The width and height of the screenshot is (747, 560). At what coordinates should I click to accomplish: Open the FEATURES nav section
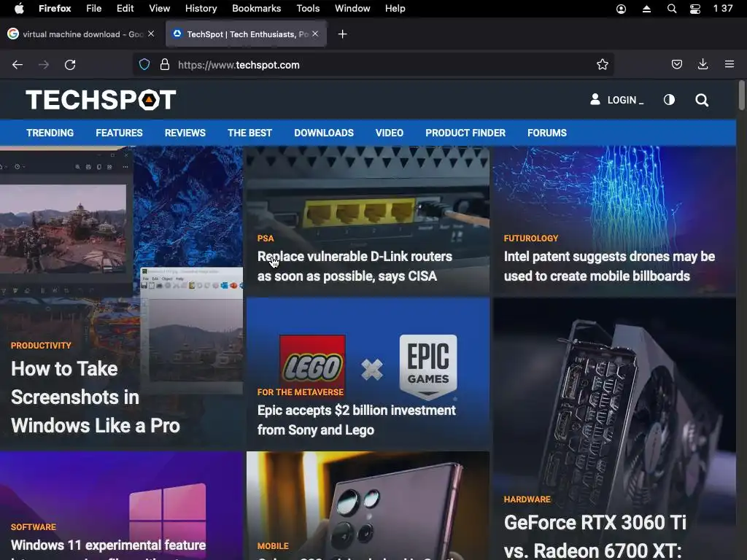[x=119, y=133]
